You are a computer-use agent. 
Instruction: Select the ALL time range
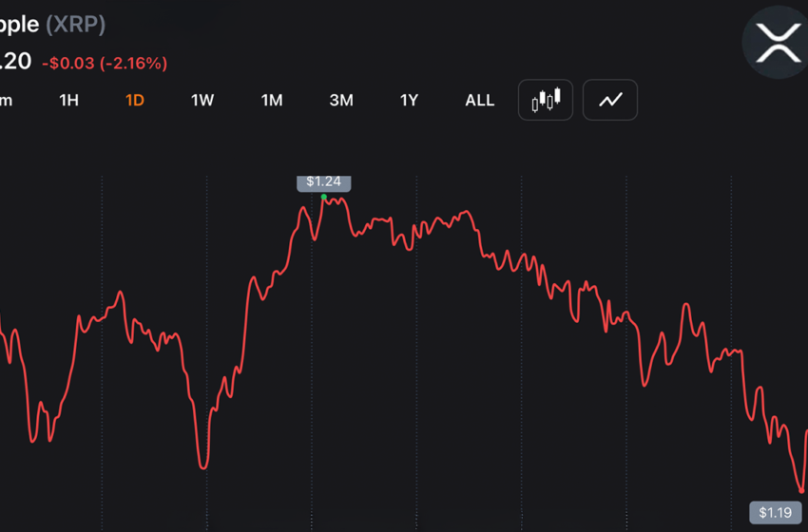click(480, 100)
